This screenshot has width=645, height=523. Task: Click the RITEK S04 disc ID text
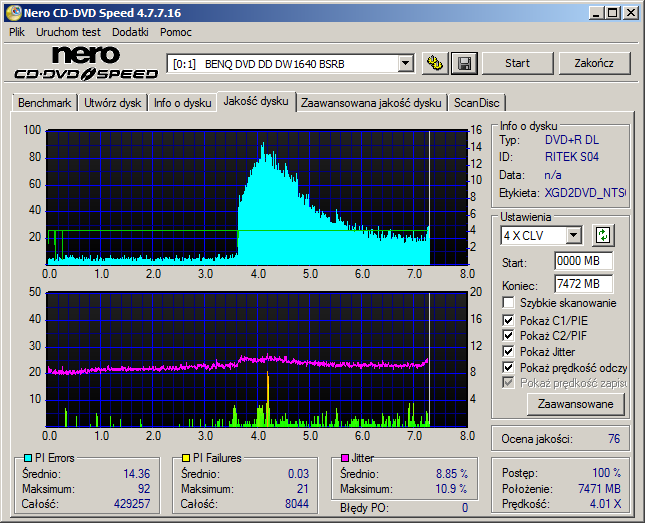[572, 157]
